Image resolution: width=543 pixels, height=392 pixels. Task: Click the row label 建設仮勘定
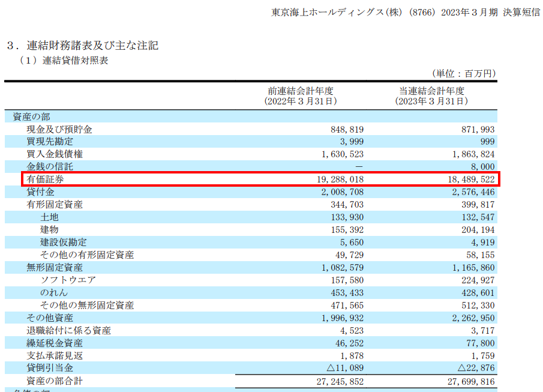[x=64, y=243]
